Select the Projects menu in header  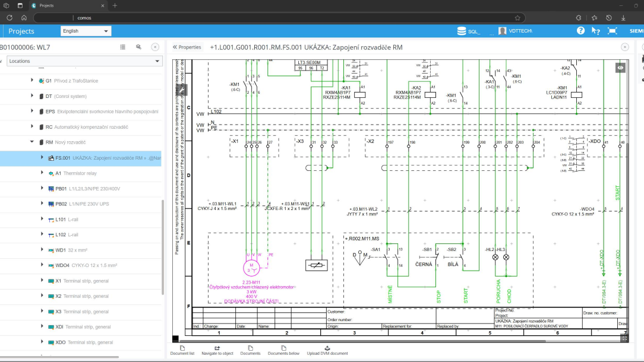coord(21,31)
